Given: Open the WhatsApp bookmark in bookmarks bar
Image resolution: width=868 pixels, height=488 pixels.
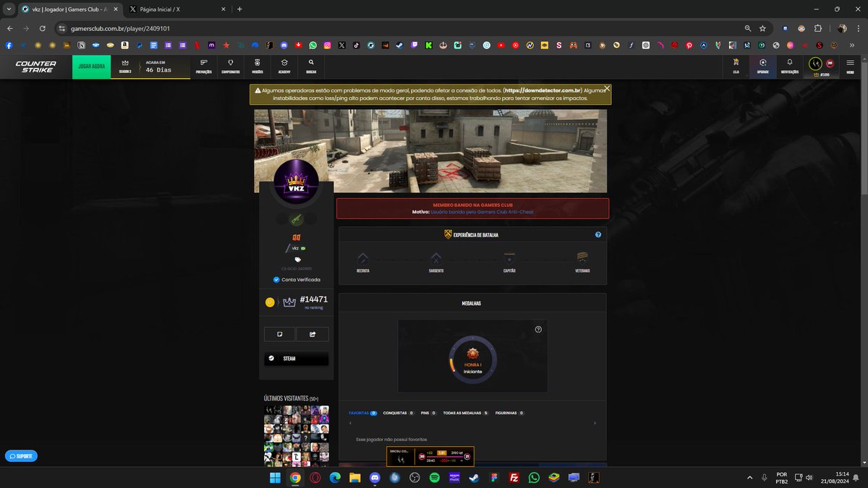Looking at the screenshot, I should pyautogui.click(x=312, y=45).
